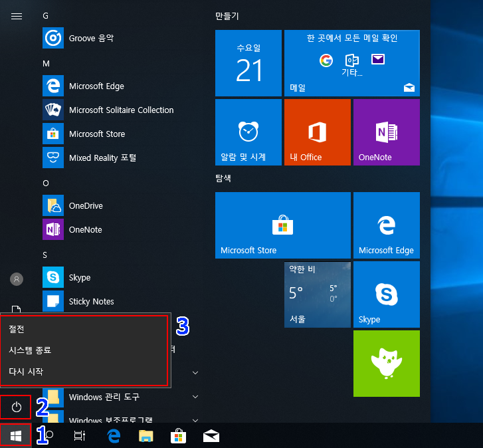Select 절전 from the power menu

point(17,329)
